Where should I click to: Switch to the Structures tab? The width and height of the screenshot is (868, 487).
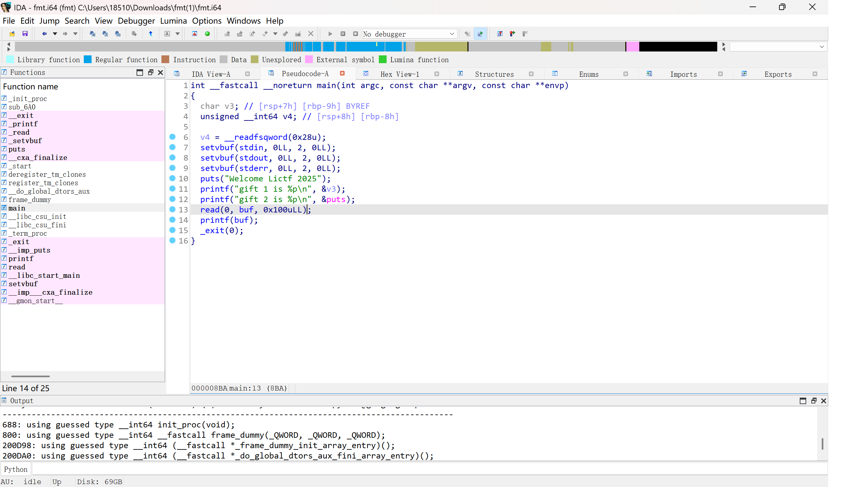494,74
